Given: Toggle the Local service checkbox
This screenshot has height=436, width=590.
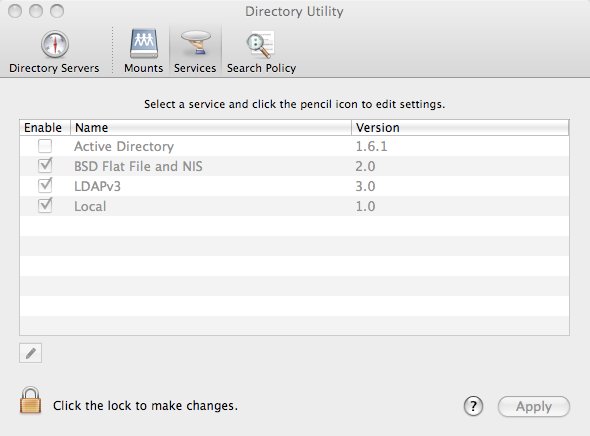Looking at the screenshot, I should coord(45,205).
